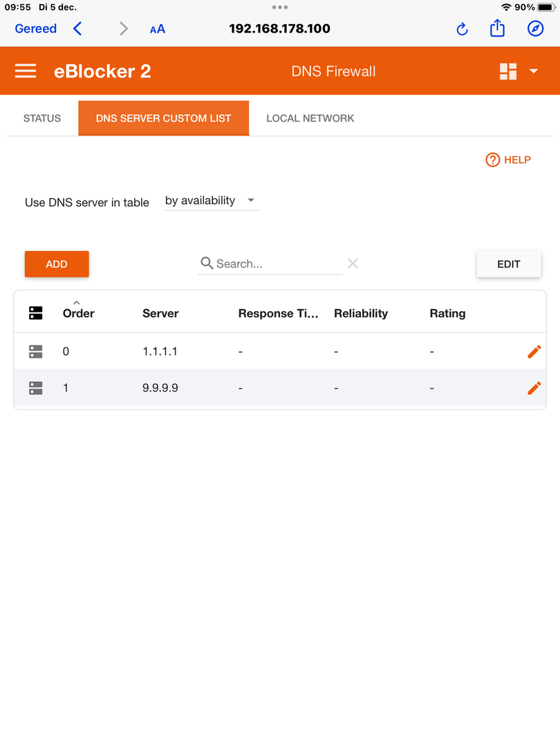Open the AA text size menu
Screen dimensions: 560x747
(158, 29)
